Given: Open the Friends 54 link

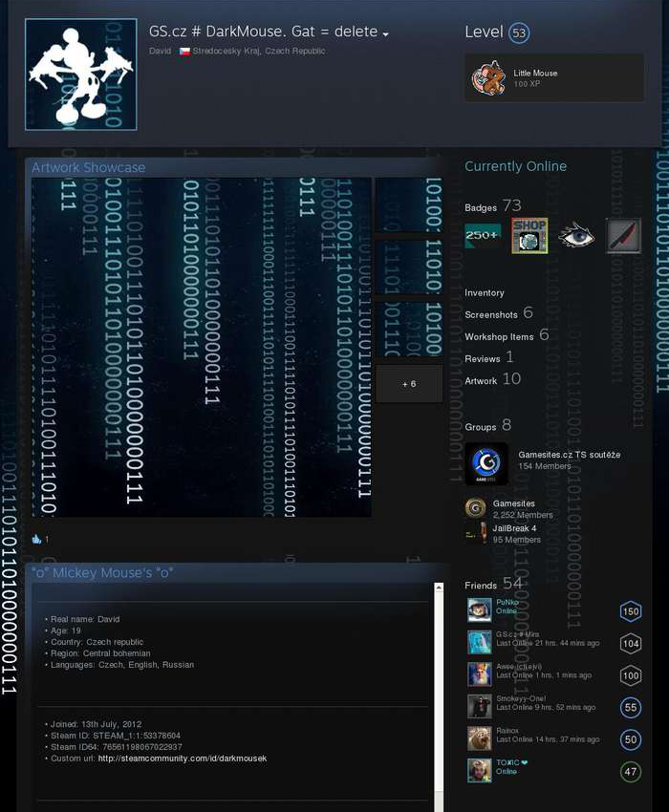Looking at the screenshot, I should pos(493,584).
